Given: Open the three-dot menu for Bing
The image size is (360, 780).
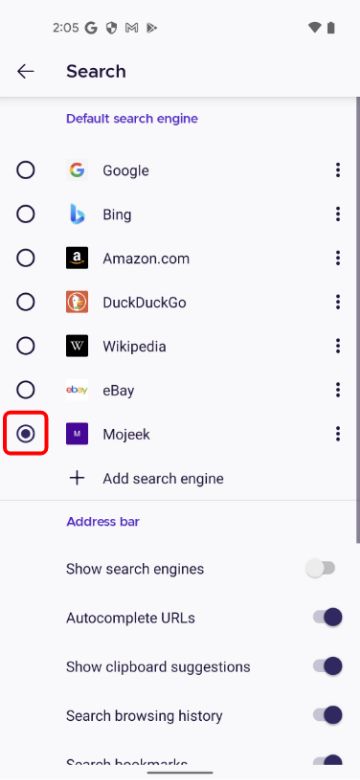Looking at the screenshot, I should (x=338, y=214).
